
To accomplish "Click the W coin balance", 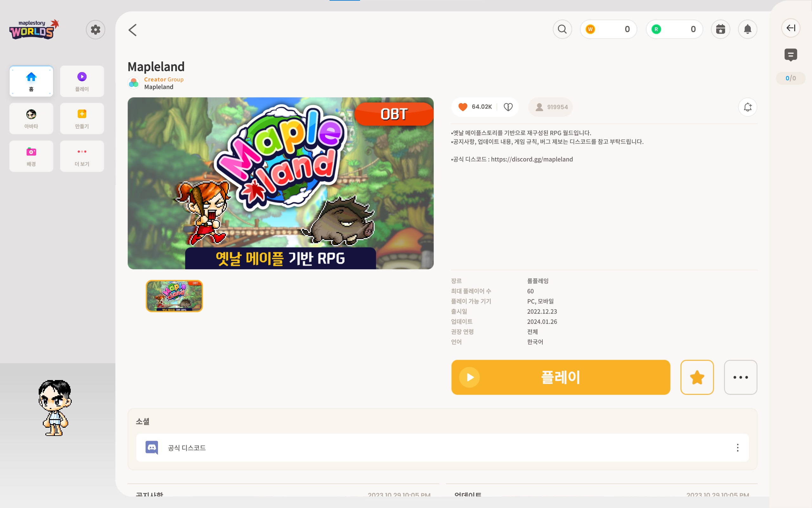I will (608, 29).
